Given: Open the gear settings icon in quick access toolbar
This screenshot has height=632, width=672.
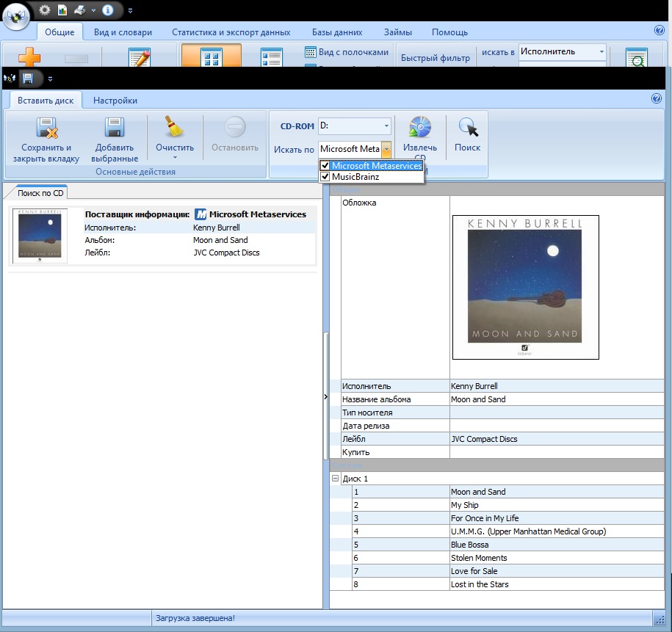Looking at the screenshot, I should pyautogui.click(x=45, y=10).
